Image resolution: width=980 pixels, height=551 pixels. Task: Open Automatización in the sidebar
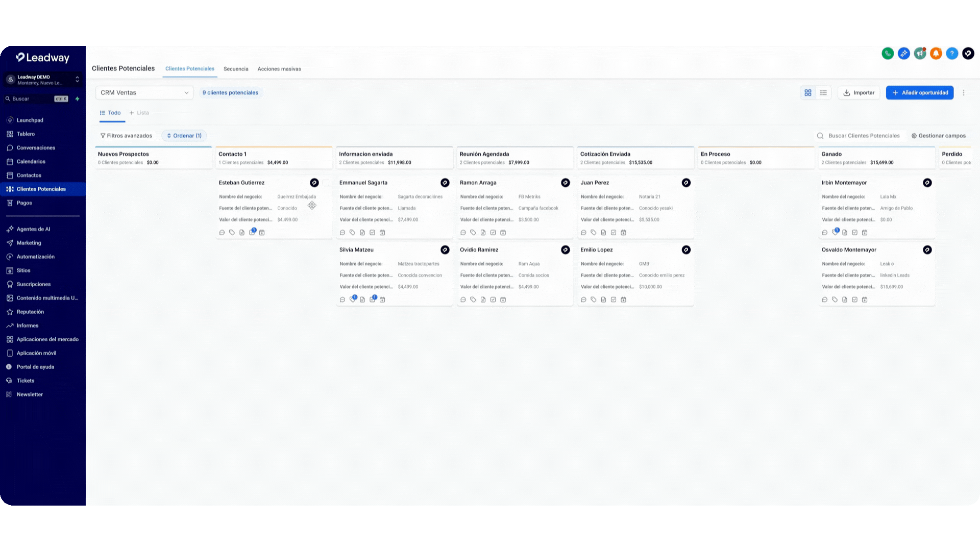coord(36,257)
